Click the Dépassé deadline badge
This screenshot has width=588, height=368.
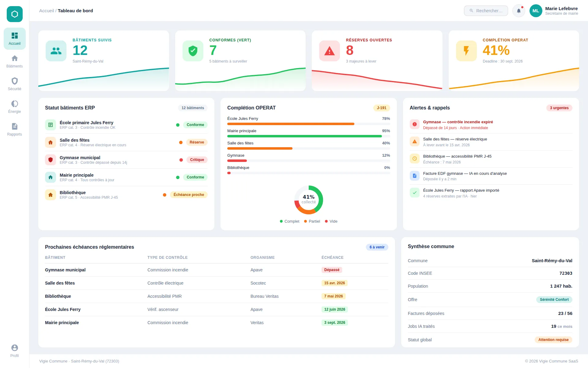pos(331,270)
